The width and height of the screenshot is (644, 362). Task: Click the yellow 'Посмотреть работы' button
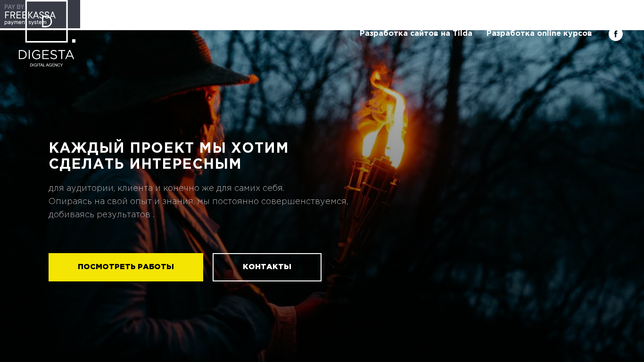point(126,267)
